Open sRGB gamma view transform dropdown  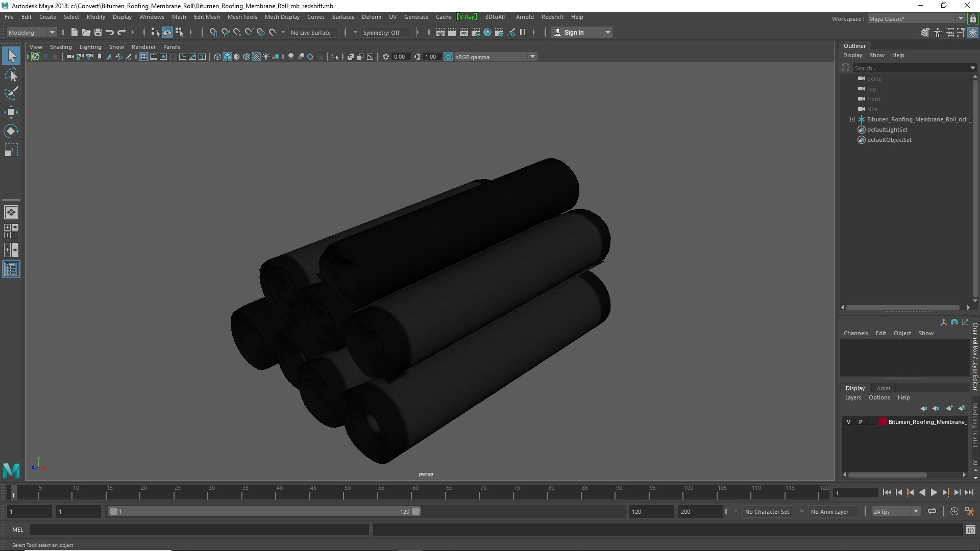(x=495, y=57)
